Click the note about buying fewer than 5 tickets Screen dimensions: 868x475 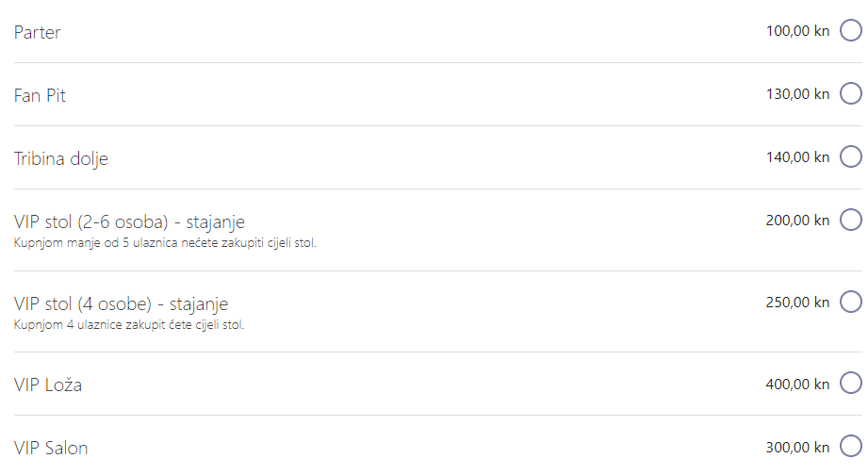[166, 243]
